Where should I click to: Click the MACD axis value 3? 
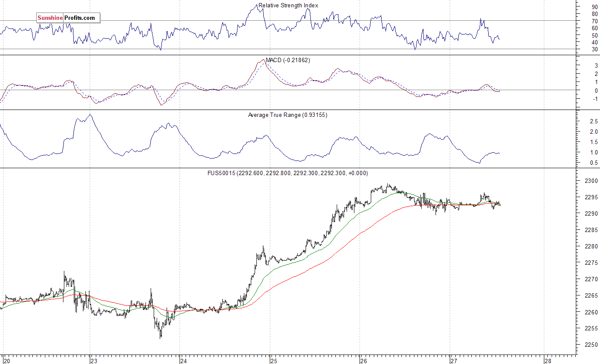pyautogui.click(x=596, y=66)
